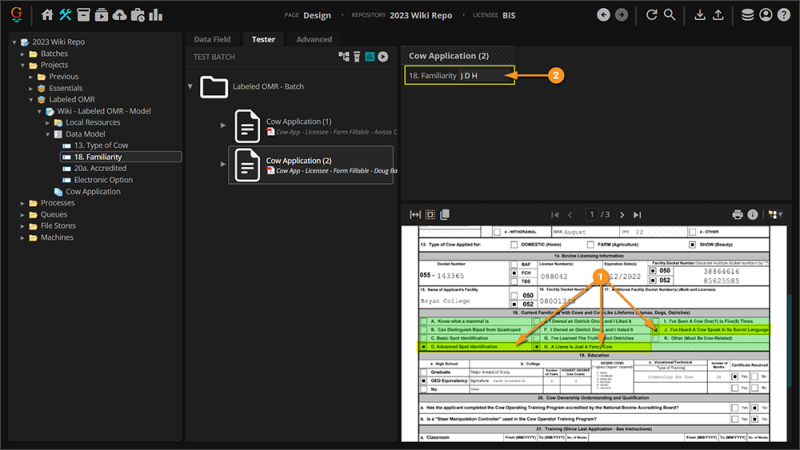Screen dimensions: 800x450
Task: Collapse the Labeled OMR - Batch folder
Action: point(190,86)
